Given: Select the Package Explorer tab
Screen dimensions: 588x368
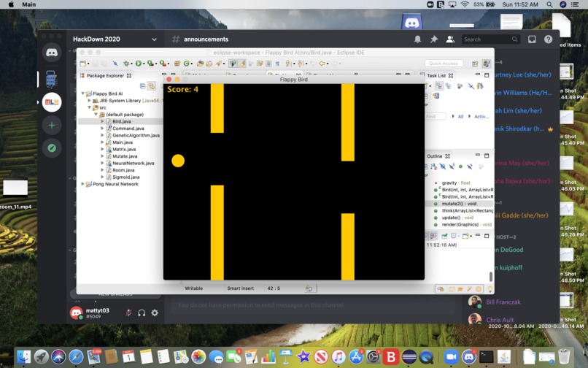Looking at the screenshot, I should pos(105,75).
